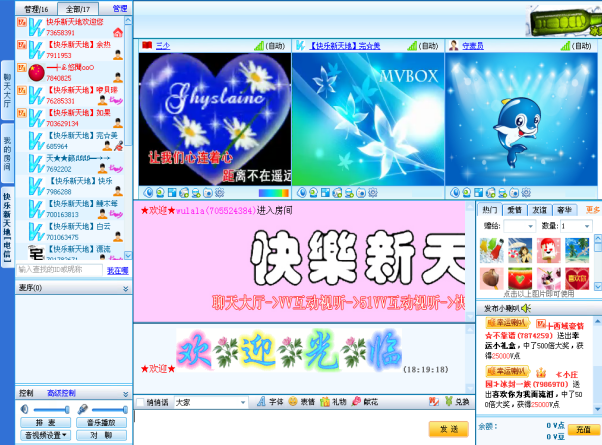Click the add-user icon under 完☆美's video
602x445 pixels.
point(349,192)
